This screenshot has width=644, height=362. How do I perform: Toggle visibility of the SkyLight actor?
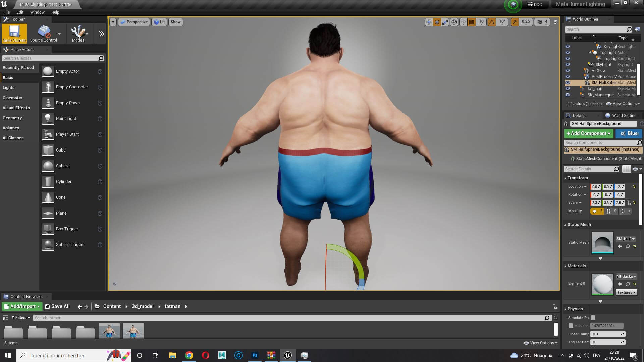(x=568, y=65)
